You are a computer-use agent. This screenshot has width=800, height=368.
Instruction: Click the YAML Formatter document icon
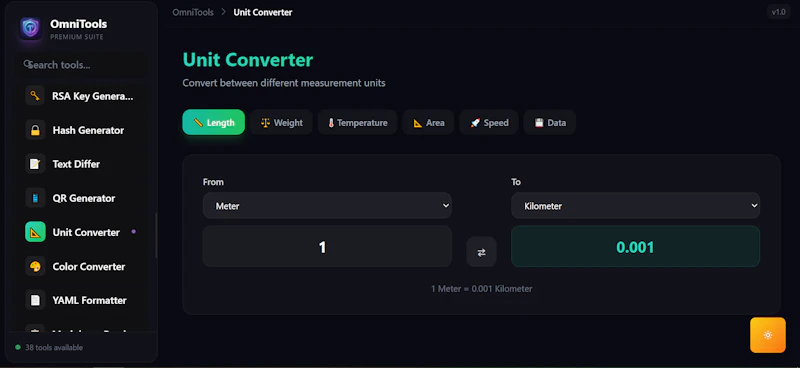[35, 300]
